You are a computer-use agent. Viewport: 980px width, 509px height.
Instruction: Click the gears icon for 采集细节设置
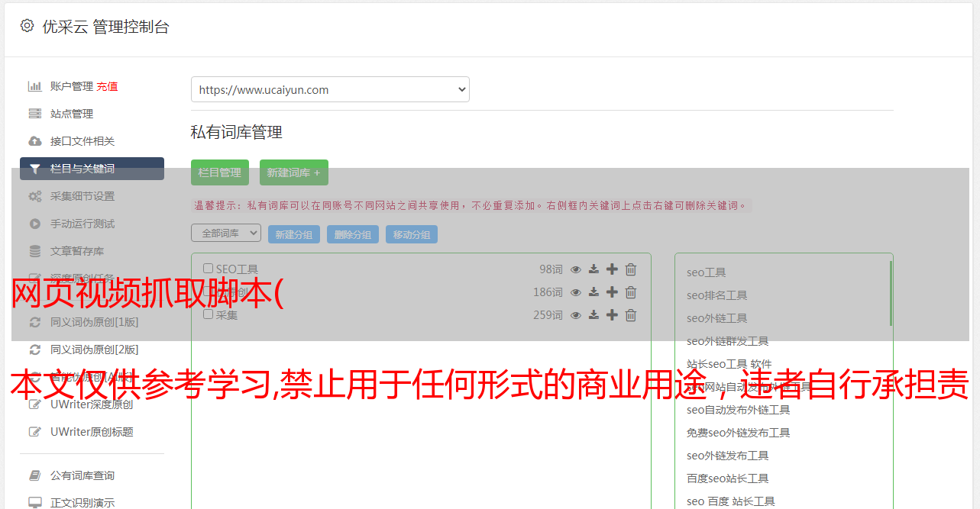point(35,196)
